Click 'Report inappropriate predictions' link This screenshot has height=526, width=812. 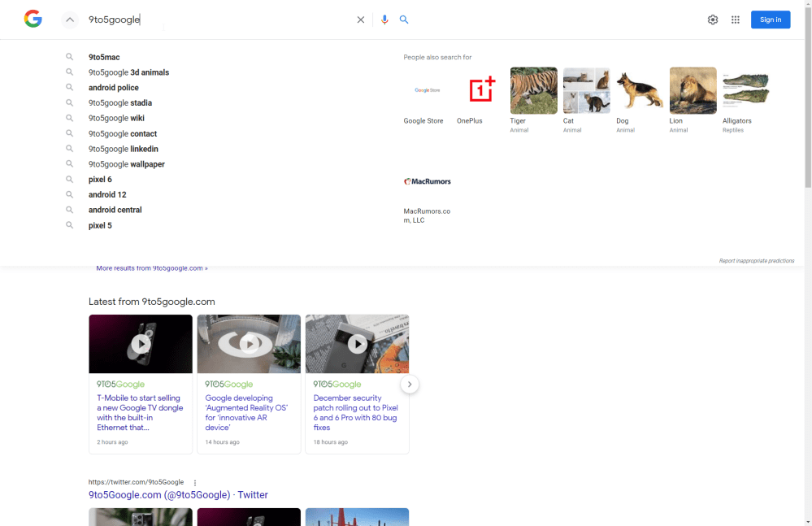point(756,261)
